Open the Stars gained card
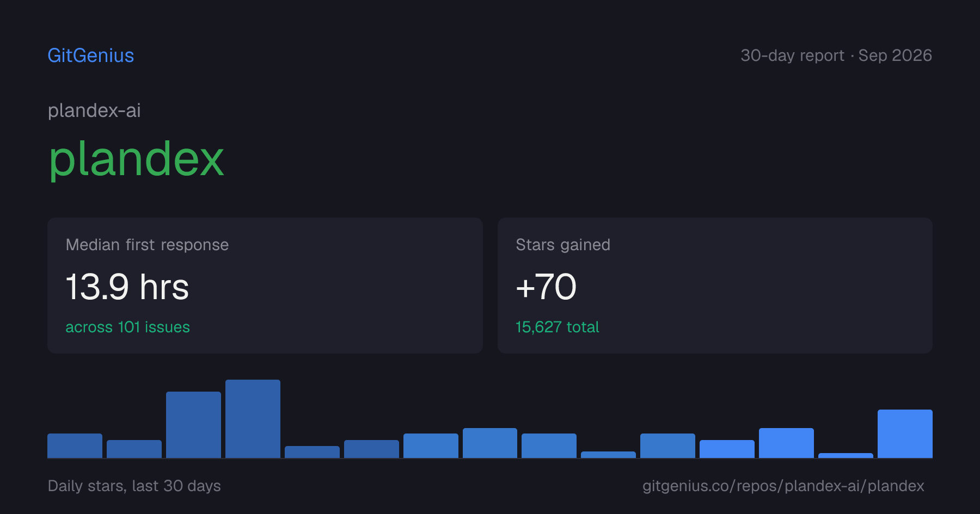 point(715,286)
